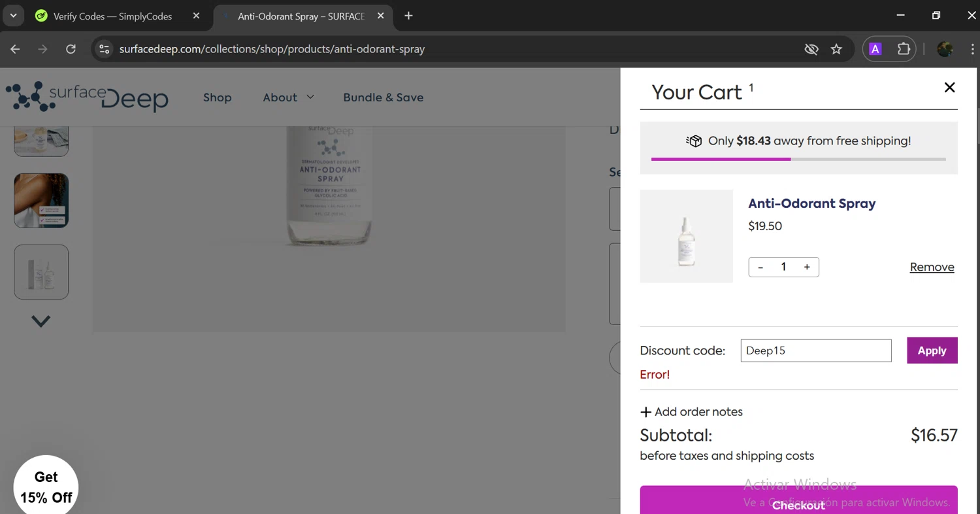Click the Subtotal amount $16.57
The height and width of the screenshot is (514, 980).
[934, 436]
